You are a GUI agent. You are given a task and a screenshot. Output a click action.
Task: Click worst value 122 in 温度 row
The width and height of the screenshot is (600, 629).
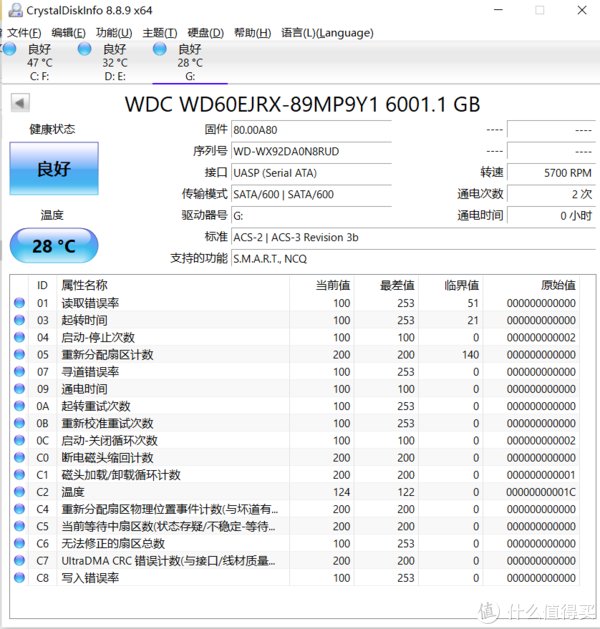406,492
